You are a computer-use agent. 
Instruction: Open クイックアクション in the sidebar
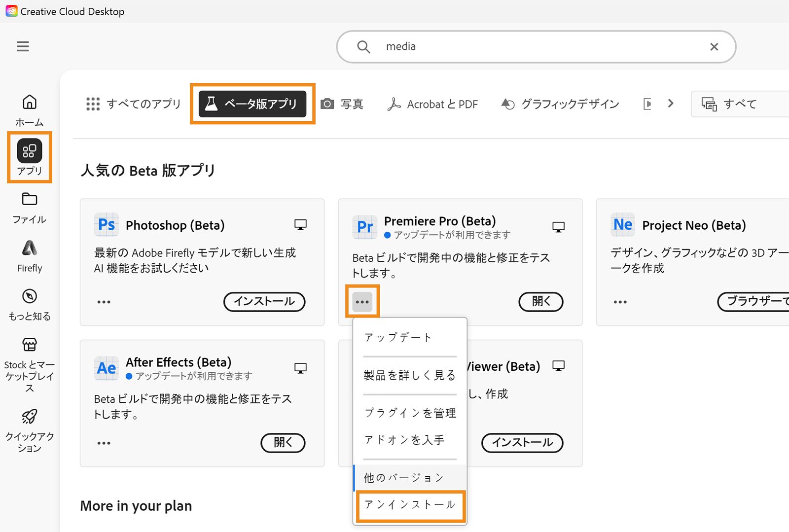click(x=30, y=430)
